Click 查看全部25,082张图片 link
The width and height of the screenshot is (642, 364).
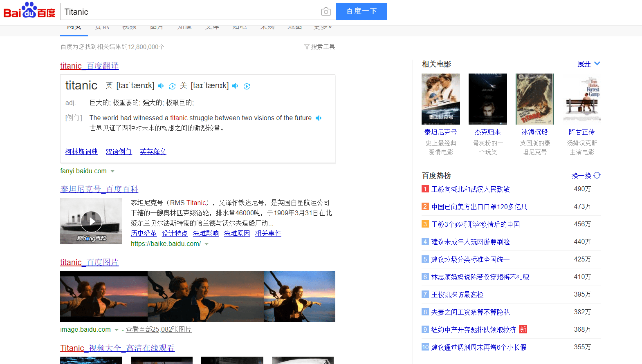(x=159, y=329)
